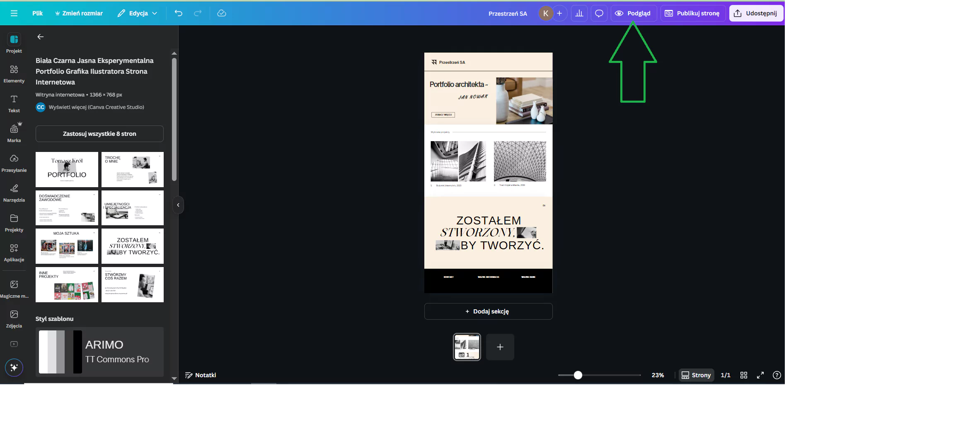
Task: Launch the magic assistant sparkle button
Action: point(14,368)
